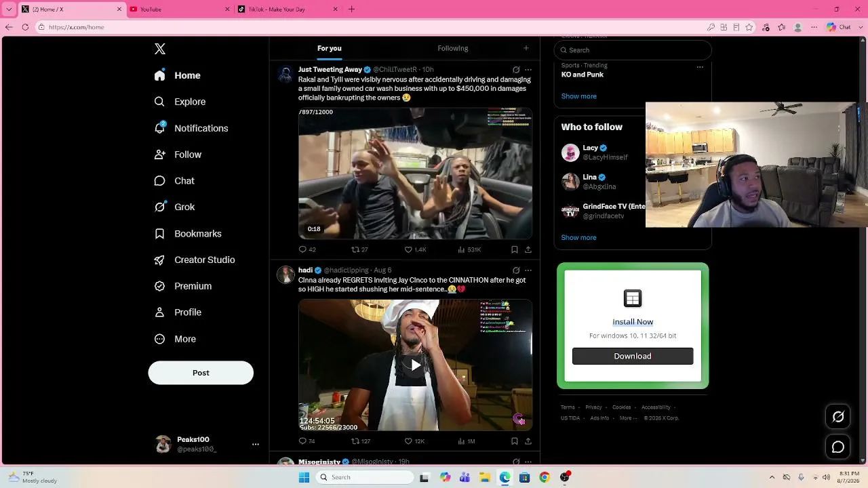View analytics showing 531K views
868x488 pixels.
(469, 249)
